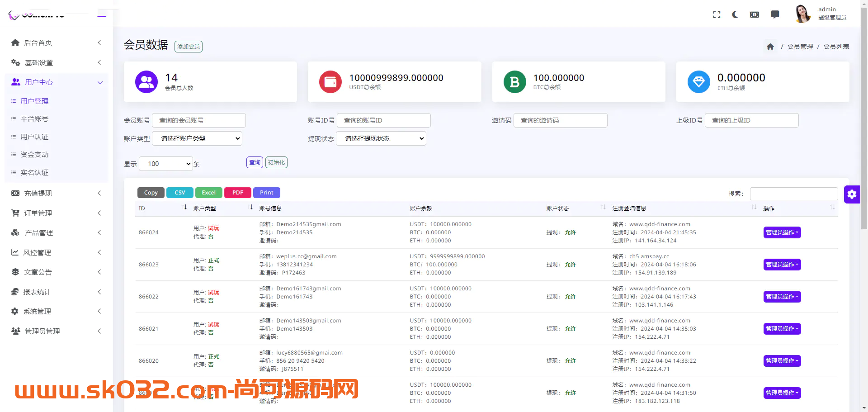Screen dimensions: 868x412
Task: Click USDT wallet icon card
Action: (330, 82)
